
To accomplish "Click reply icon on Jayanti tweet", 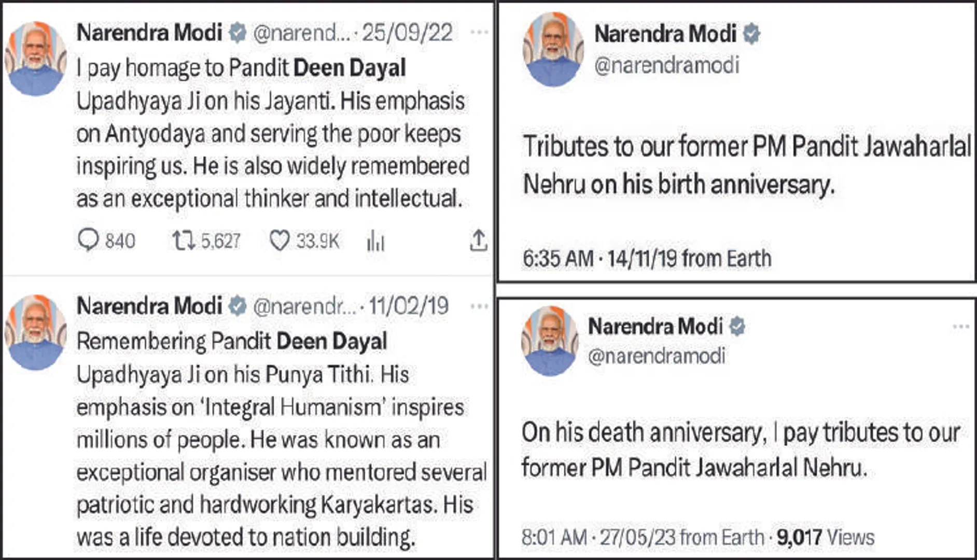I will [x=88, y=241].
